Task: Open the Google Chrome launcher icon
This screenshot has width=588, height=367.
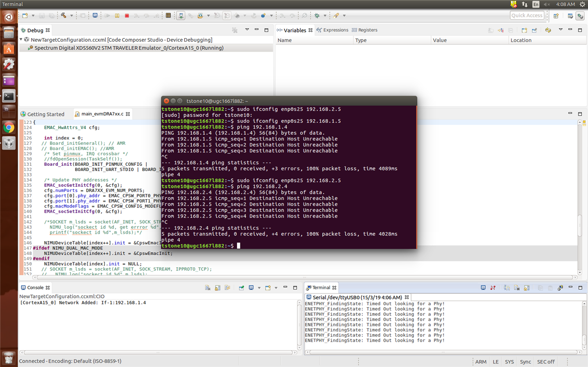Action: 9,128
